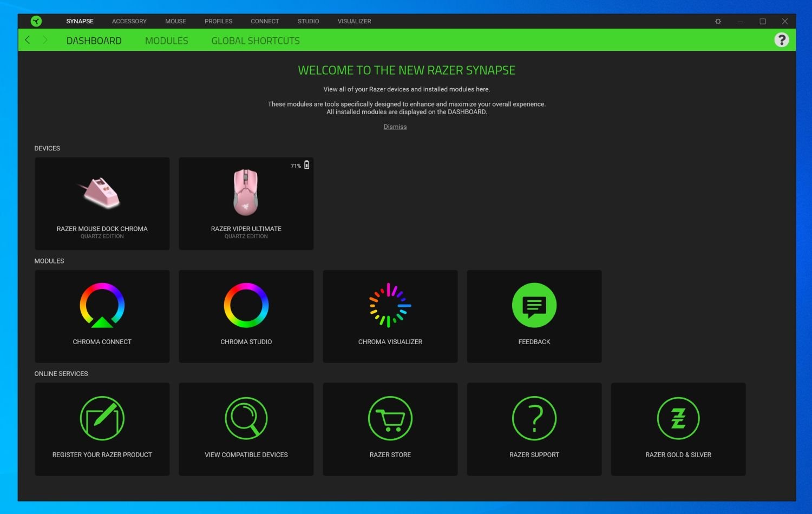Check the Viper Ultimate battery icon

pos(307,165)
